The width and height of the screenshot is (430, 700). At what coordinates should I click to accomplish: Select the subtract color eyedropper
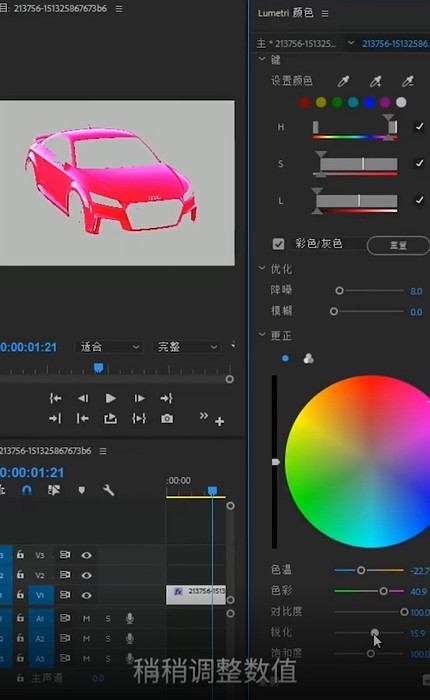(x=407, y=81)
